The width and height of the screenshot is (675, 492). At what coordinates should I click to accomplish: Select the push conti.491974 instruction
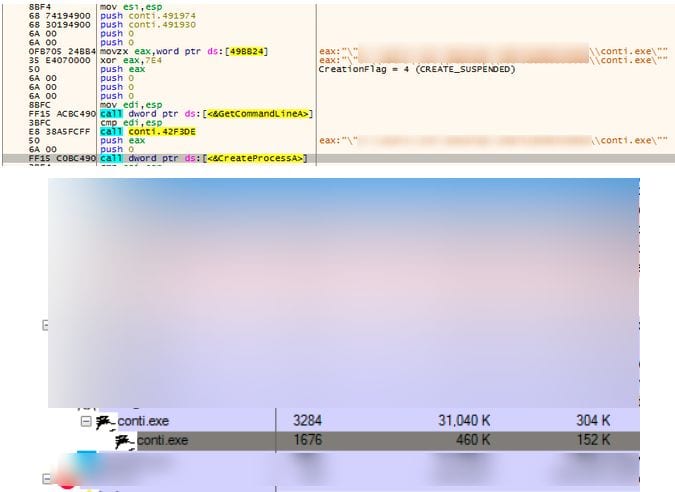tap(148, 16)
